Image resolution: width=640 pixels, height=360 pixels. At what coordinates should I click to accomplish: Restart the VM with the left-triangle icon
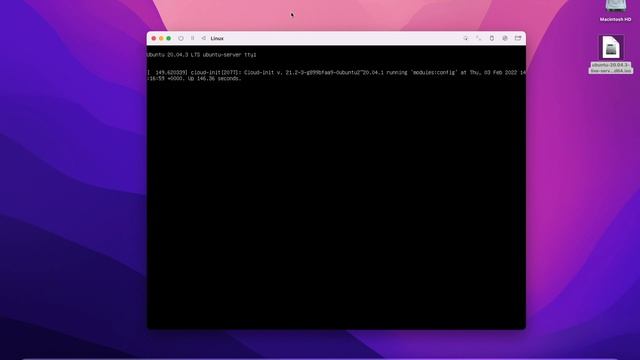tap(203, 38)
